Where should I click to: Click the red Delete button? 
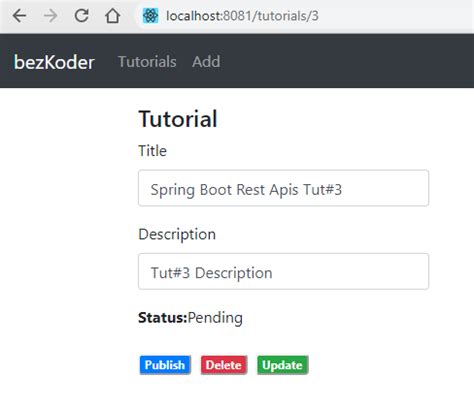click(x=224, y=365)
